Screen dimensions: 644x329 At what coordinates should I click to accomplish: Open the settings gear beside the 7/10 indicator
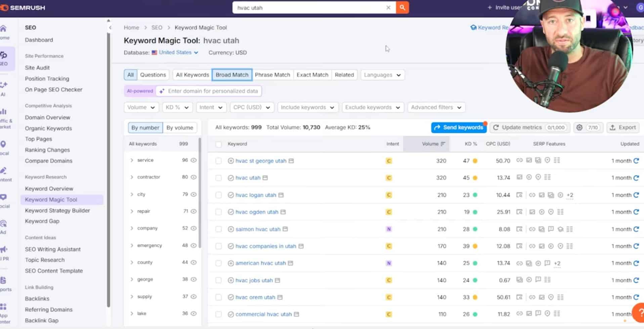pos(579,128)
